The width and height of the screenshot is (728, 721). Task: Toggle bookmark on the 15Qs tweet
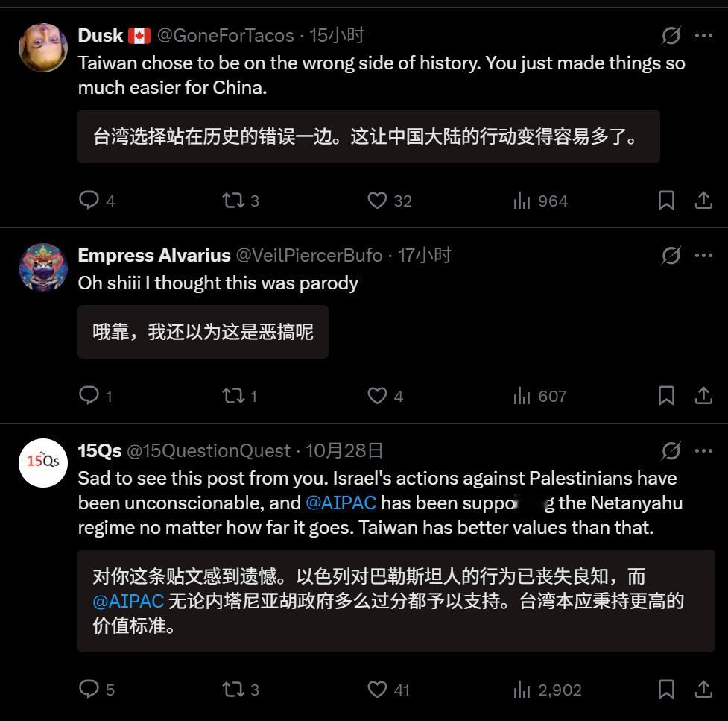[x=666, y=690]
